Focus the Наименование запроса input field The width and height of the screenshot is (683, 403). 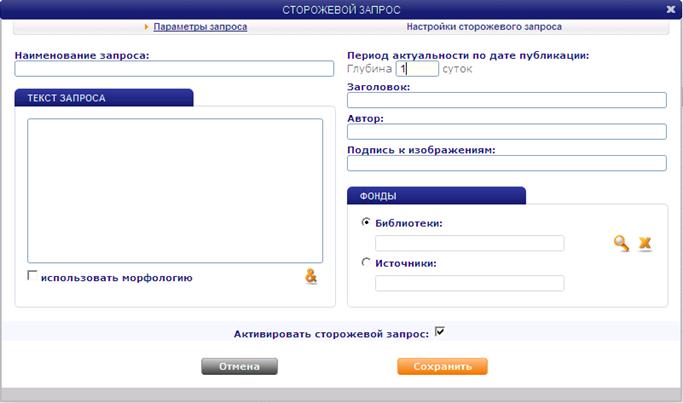(x=174, y=69)
